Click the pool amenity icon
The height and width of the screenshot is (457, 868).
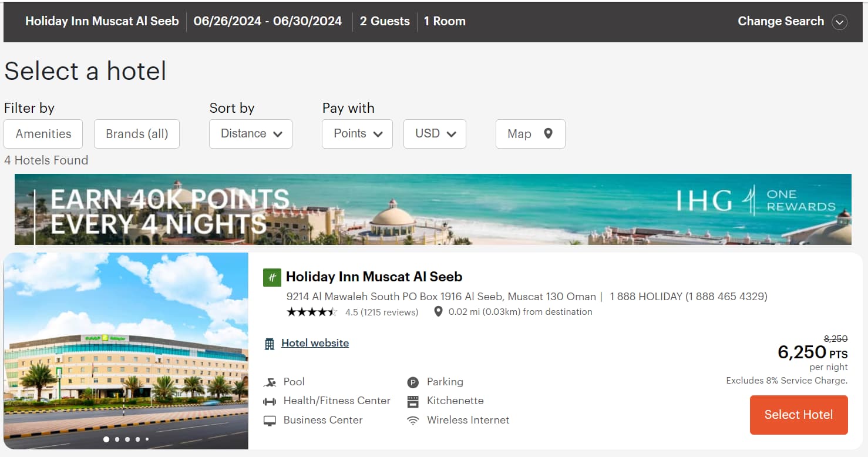270,382
